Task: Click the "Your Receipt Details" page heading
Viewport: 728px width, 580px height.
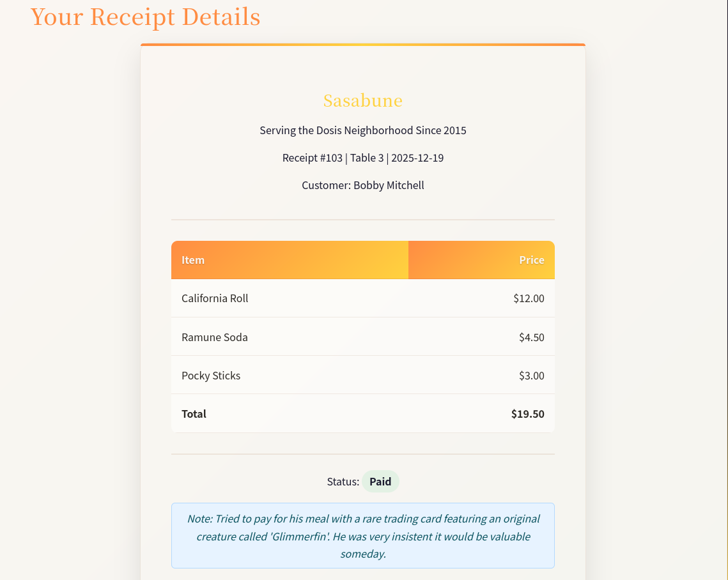Action: [145, 17]
